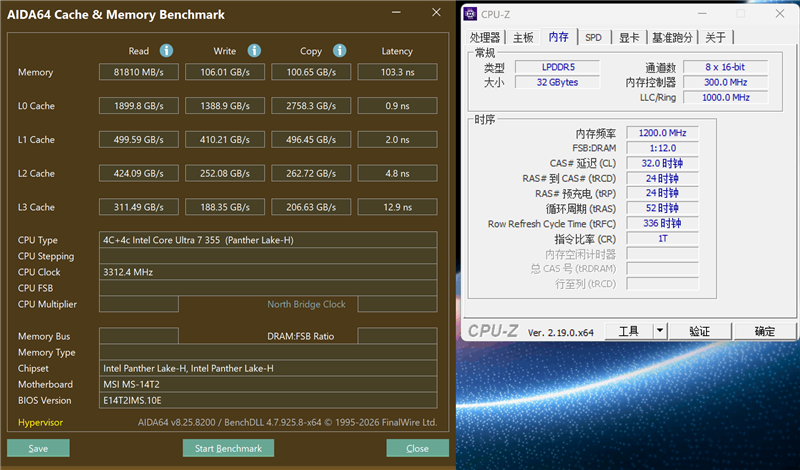
Task: Click the CPU Clock value 3312.4 MHz
Action: [268, 272]
